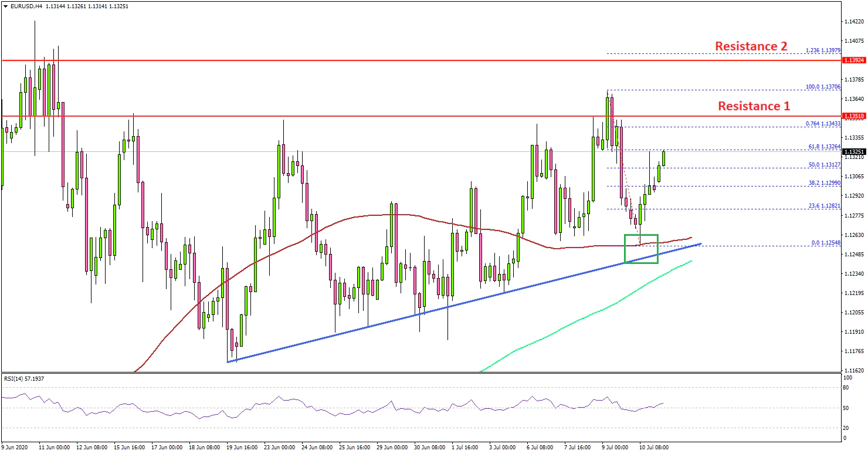Select the Resistance 1 text label

(754, 106)
